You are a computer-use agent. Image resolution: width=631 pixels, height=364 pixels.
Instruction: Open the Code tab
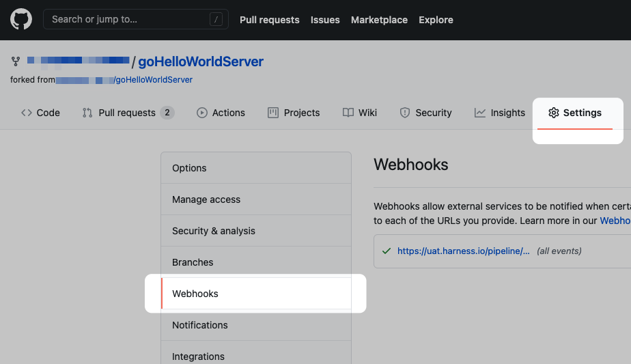pos(40,113)
